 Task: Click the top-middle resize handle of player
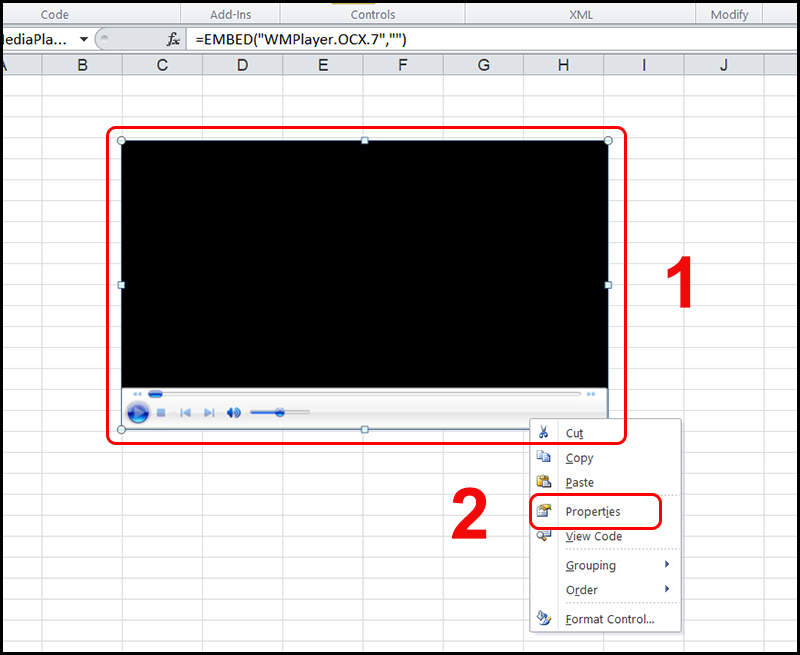[364, 140]
